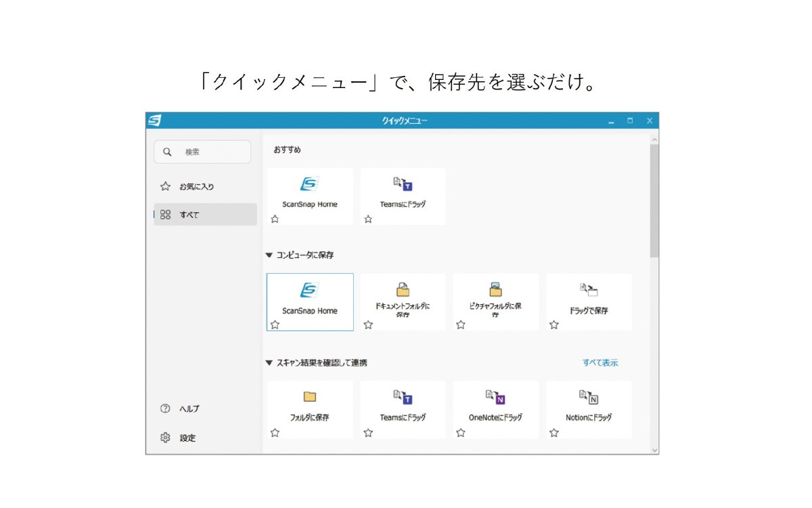Collapse the コンピュータに保存 section

[x=269, y=255]
